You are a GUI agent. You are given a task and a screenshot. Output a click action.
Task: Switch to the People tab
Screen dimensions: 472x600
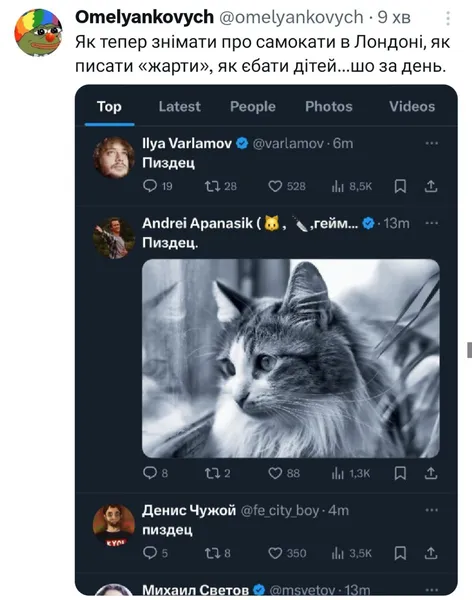[x=253, y=106]
